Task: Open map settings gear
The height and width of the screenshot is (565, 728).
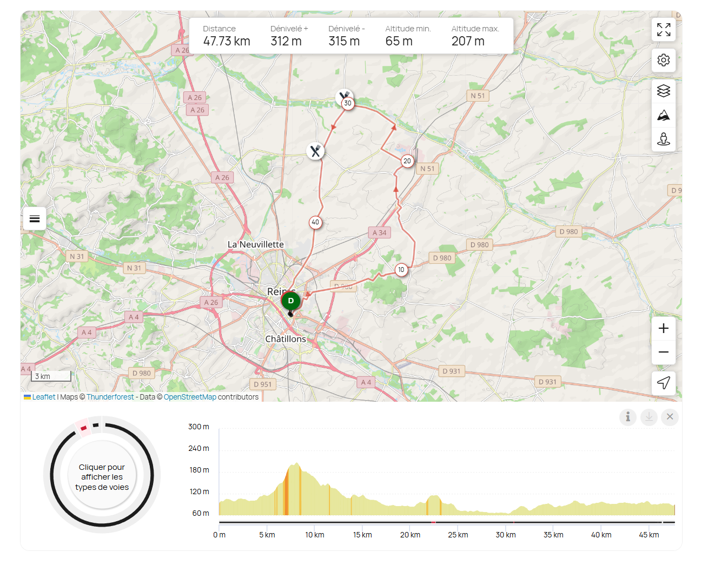Action: pyautogui.click(x=664, y=60)
